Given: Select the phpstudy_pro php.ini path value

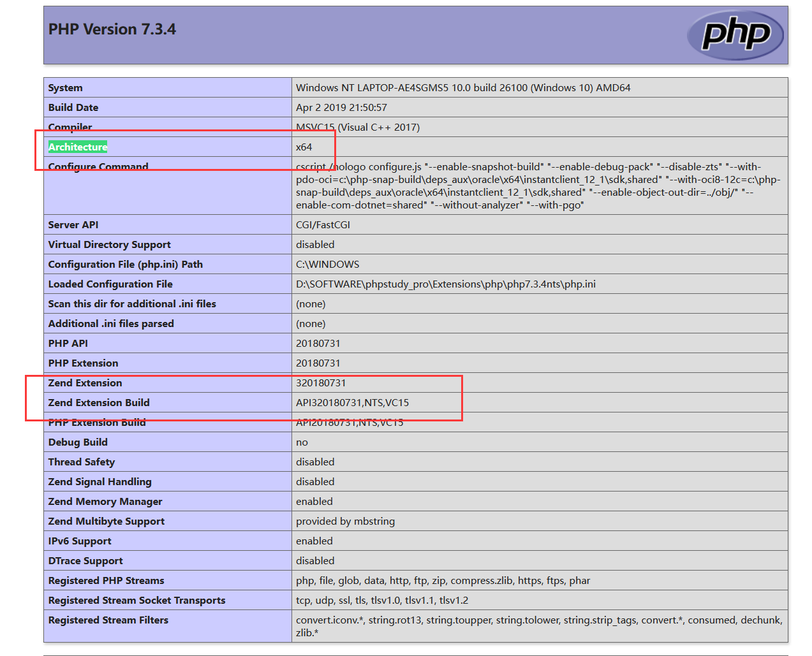Looking at the screenshot, I should [x=446, y=284].
